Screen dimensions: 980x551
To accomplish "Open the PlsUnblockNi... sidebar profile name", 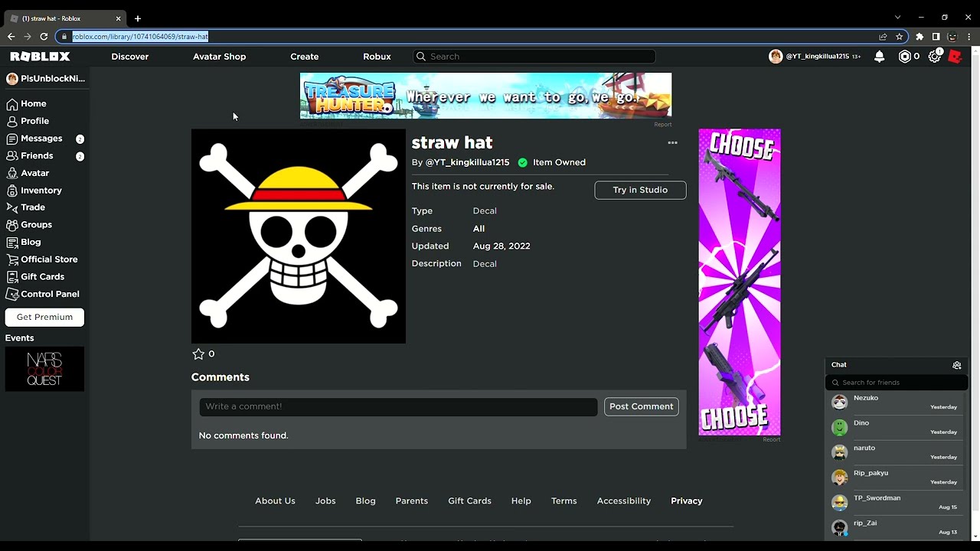I will tap(53, 79).
